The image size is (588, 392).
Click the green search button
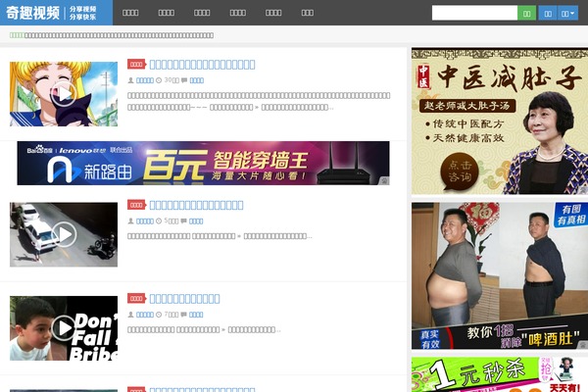[x=526, y=13]
